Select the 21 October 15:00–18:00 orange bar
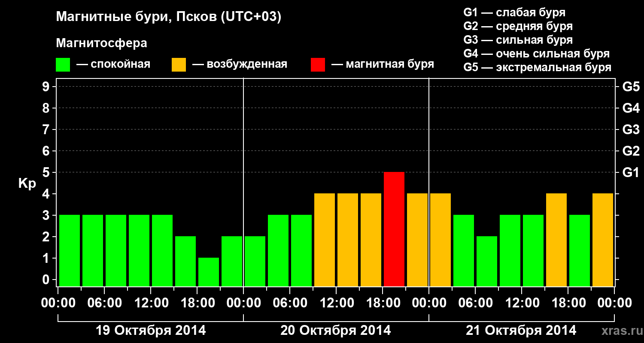The height and width of the screenshot is (343, 644). tap(556, 240)
